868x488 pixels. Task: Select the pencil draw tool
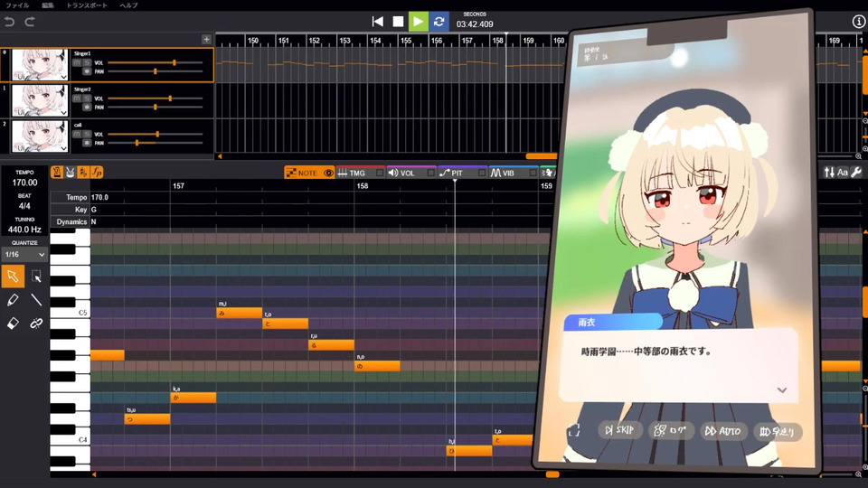point(13,299)
